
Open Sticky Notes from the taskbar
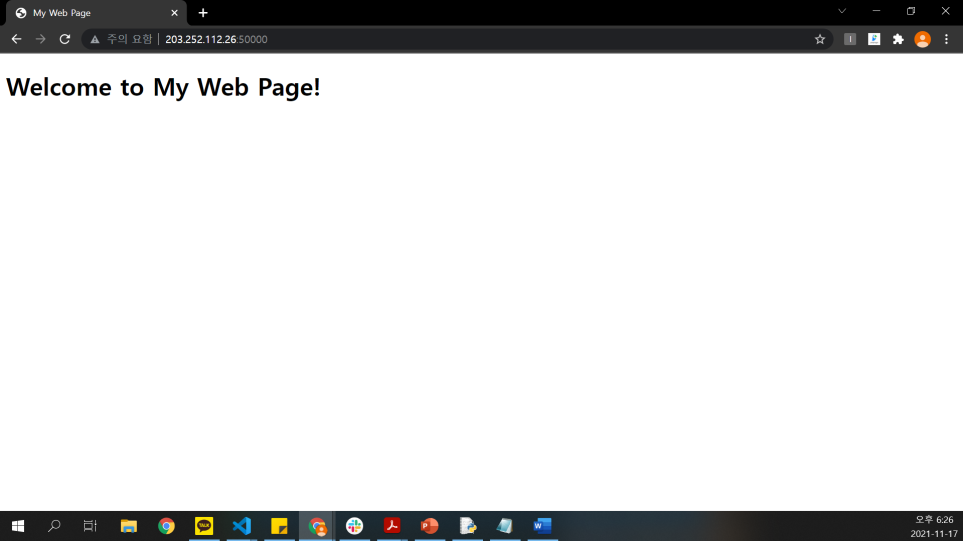pos(279,526)
